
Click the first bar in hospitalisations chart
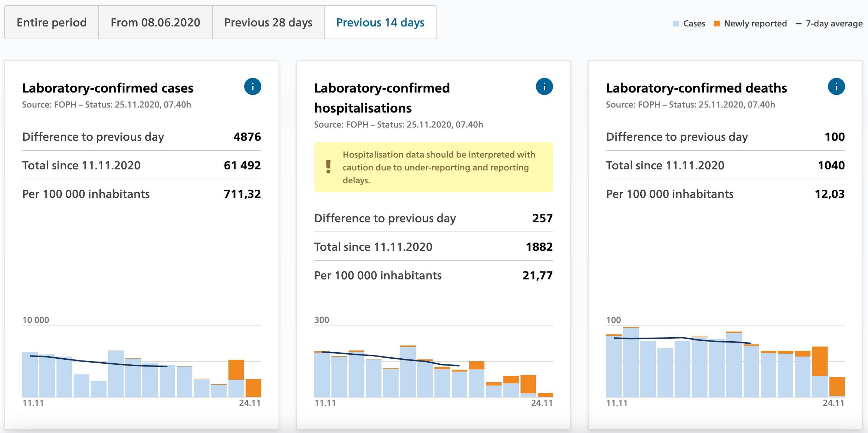(x=322, y=374)
